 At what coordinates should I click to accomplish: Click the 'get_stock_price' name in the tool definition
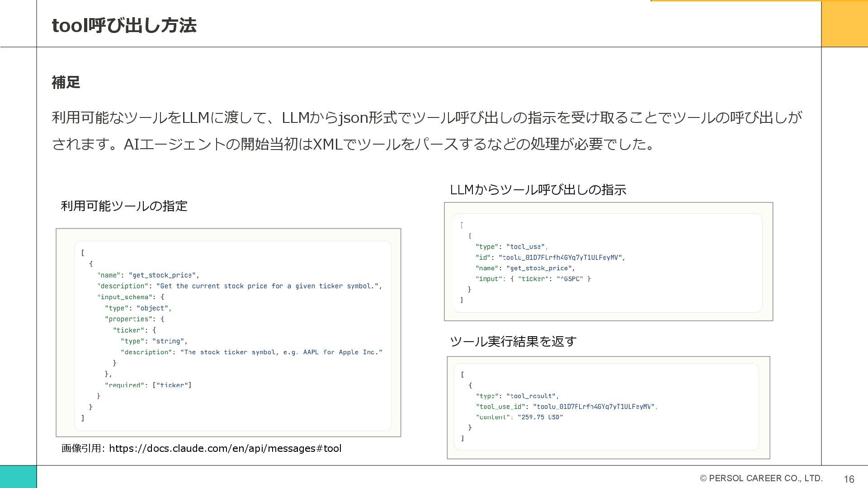[163, 275]
